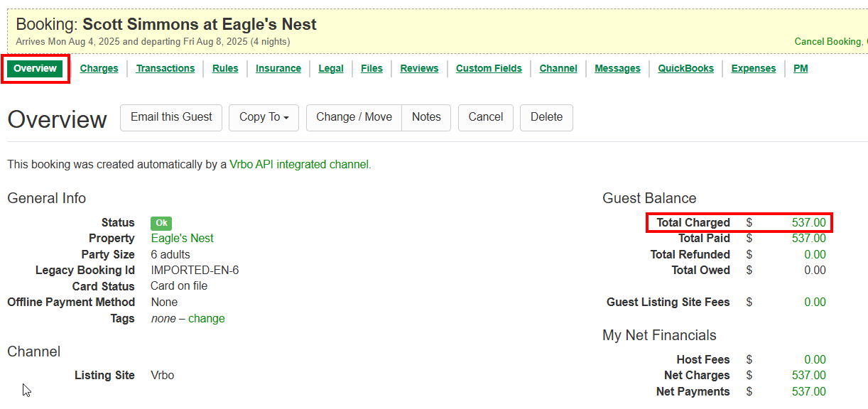Click the Delete booking button

click(546, 118)
